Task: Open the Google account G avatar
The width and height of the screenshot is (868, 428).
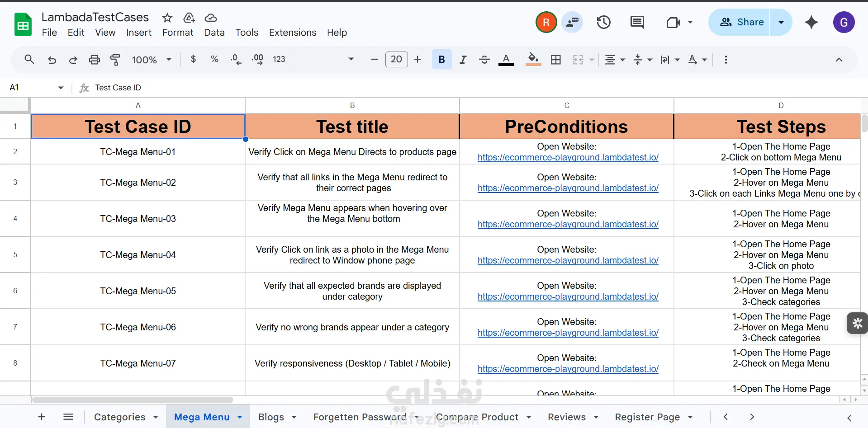Action: (844, 22)
